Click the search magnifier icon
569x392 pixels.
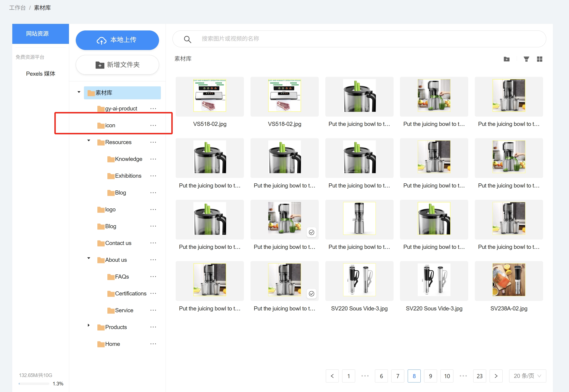pyautogui.click(x=187, y=39)
